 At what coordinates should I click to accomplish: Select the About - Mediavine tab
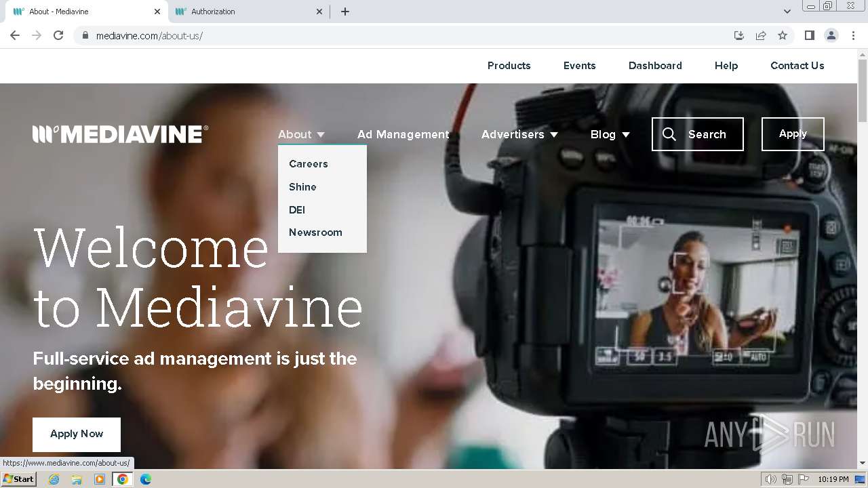(x=86, y=12)
